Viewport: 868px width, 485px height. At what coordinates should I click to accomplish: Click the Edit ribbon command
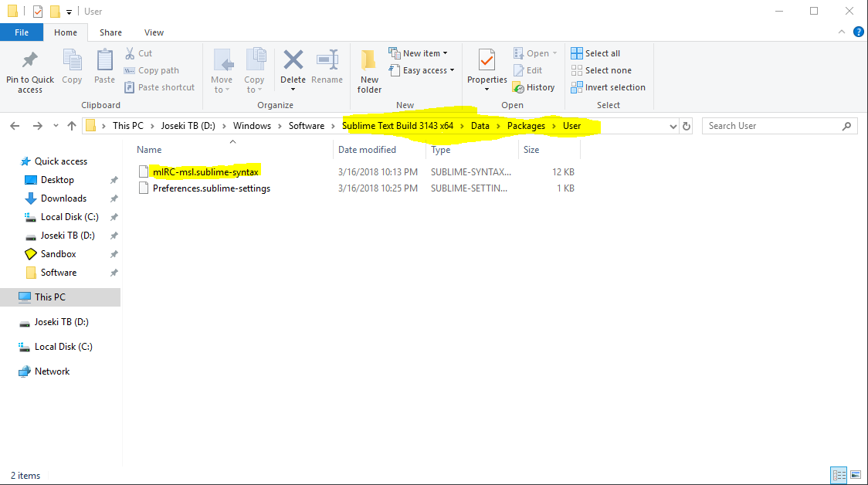point(528,70)
